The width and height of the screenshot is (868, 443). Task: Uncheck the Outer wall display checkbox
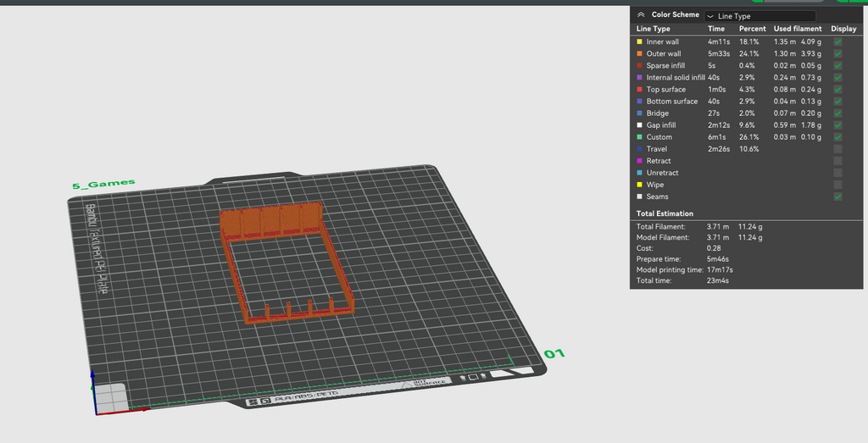point(837,53)
